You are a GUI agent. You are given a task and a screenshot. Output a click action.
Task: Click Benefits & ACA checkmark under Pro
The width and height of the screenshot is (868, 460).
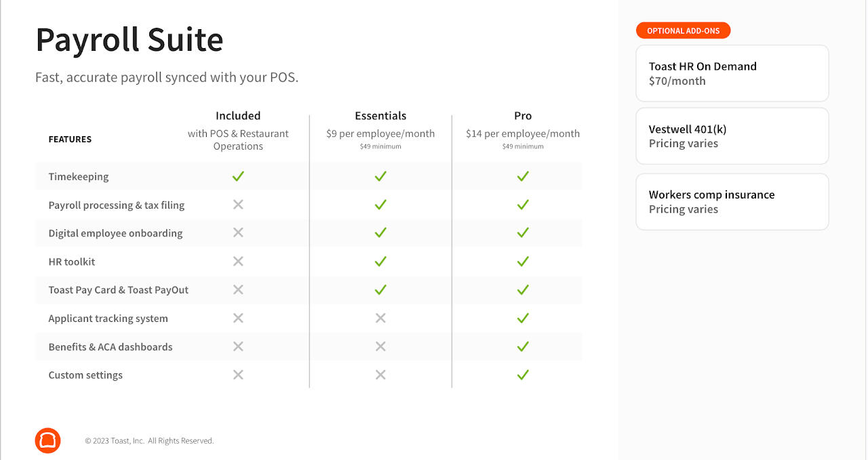tap(523, 347)
